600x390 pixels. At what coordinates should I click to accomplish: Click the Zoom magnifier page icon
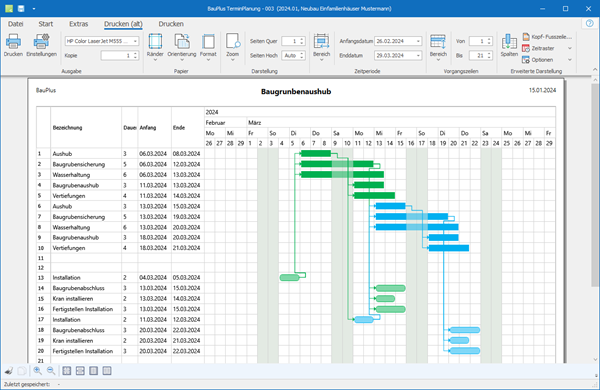click(x=233, y=41)
